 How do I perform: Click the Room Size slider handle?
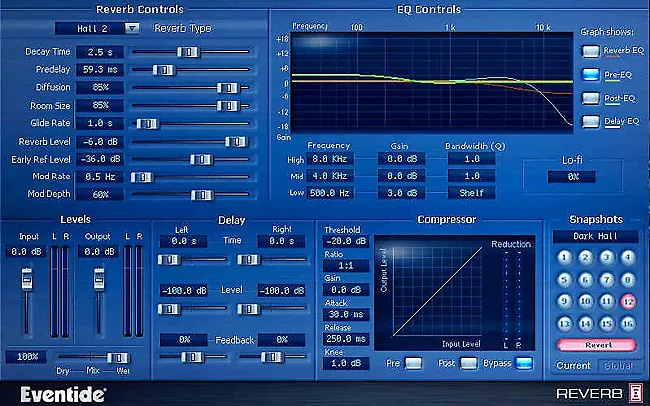(x=228, y=106)
